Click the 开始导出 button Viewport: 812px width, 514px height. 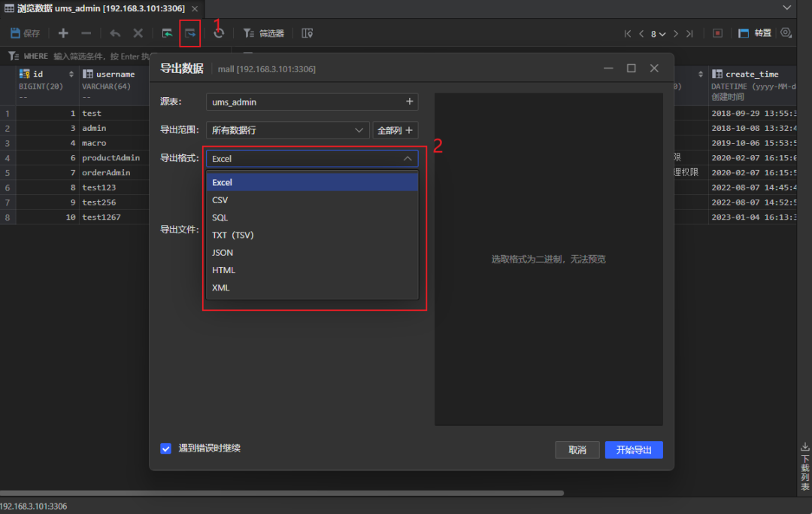[633, 450]
